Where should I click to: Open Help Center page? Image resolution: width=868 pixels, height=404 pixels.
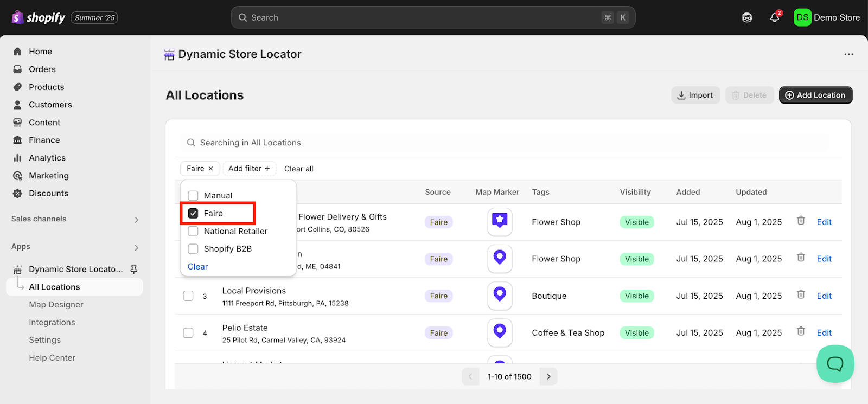[x=52, y=358]
